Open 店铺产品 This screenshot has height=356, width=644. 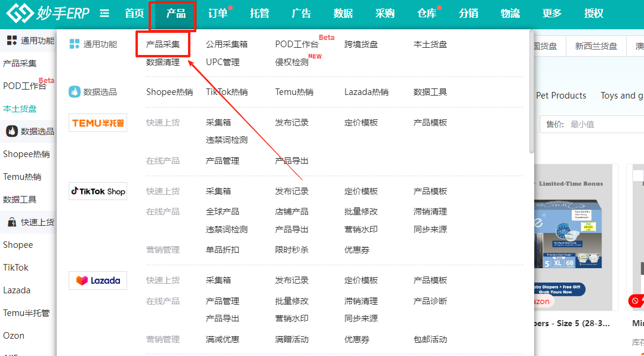pos(292,211)
